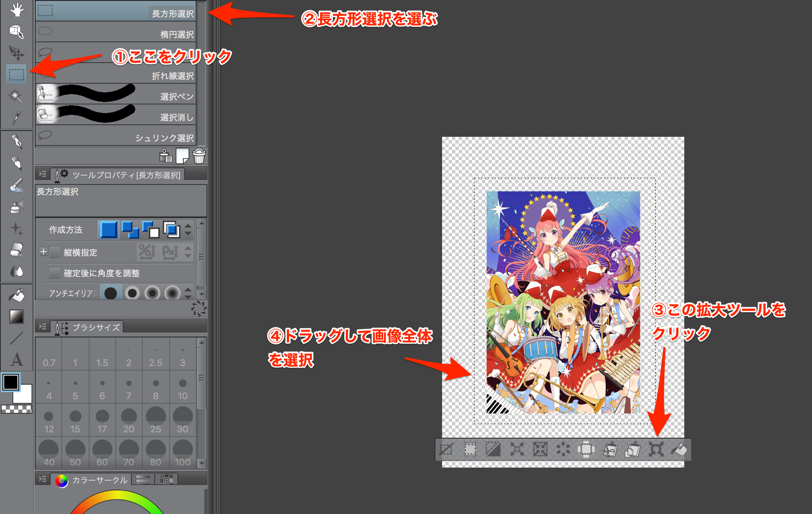Open the brush size panel menu icon
This screenshot has width=812, height=514.
(42, 327)
